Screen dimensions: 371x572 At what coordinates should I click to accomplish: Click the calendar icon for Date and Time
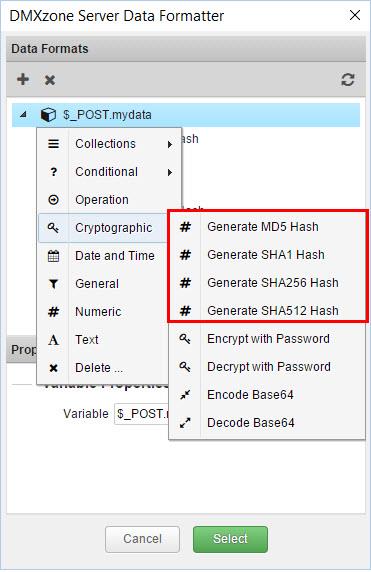coord(54,256)
